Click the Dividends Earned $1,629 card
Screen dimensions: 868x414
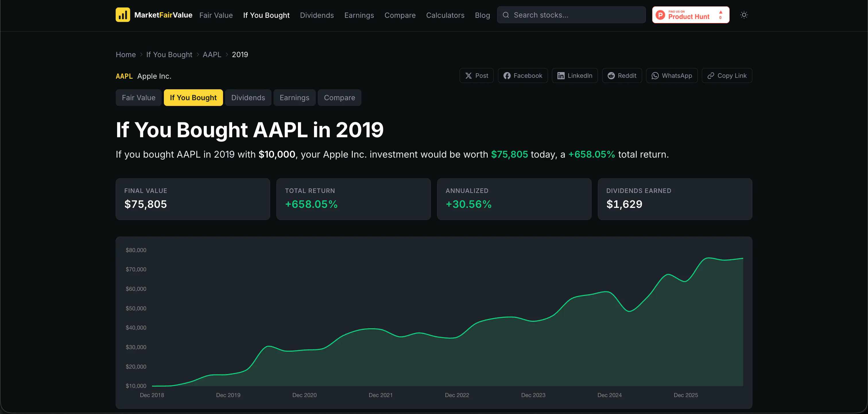[675, 199]
